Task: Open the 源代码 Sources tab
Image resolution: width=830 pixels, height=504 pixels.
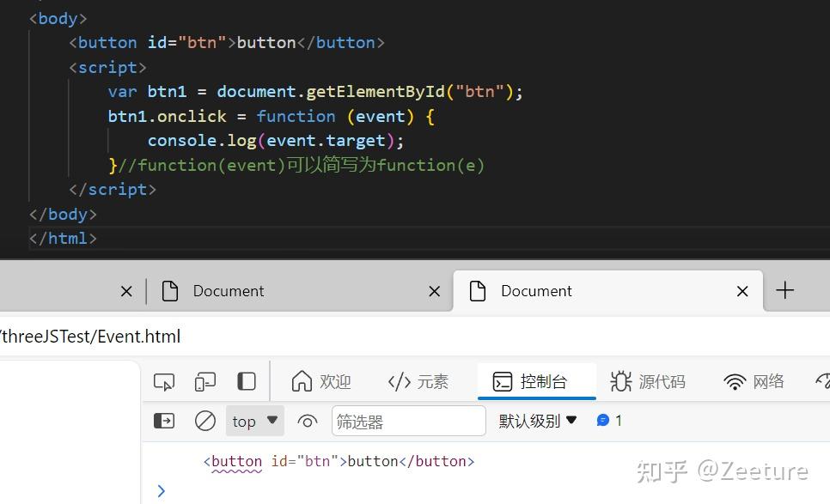Action: tap(647, 381)
